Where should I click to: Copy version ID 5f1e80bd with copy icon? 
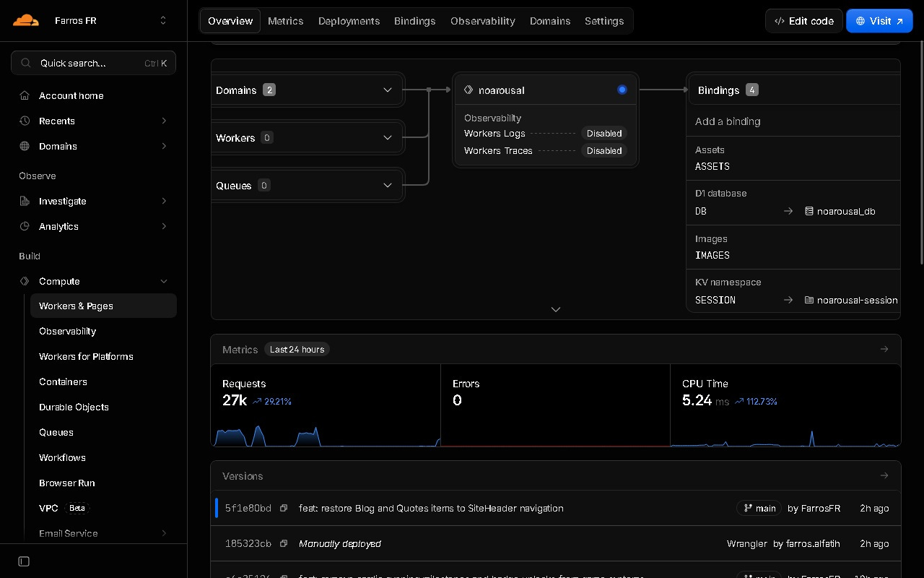[284, 508]
